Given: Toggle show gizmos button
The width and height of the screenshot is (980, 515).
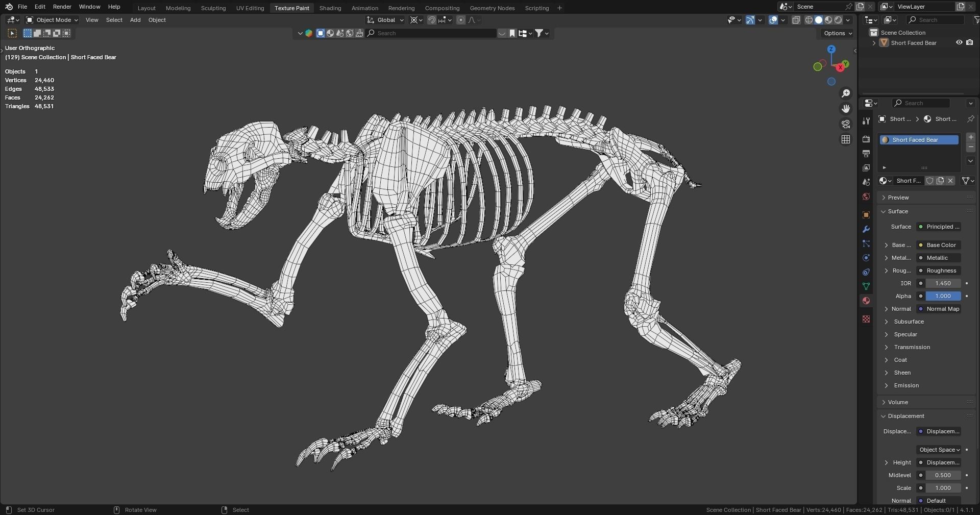Looking at the screenshot, I should pyautogui.click(x=750, y=20).
